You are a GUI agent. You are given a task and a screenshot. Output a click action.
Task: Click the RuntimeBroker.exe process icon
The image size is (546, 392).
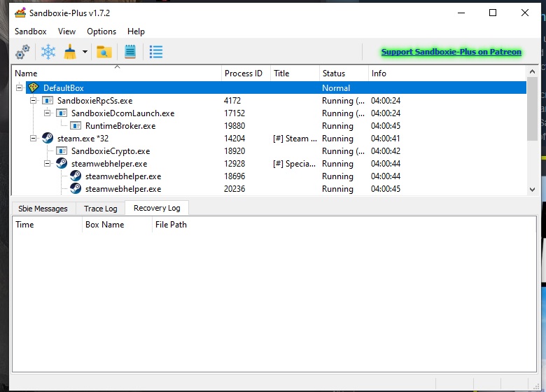[x=76, y=126]
